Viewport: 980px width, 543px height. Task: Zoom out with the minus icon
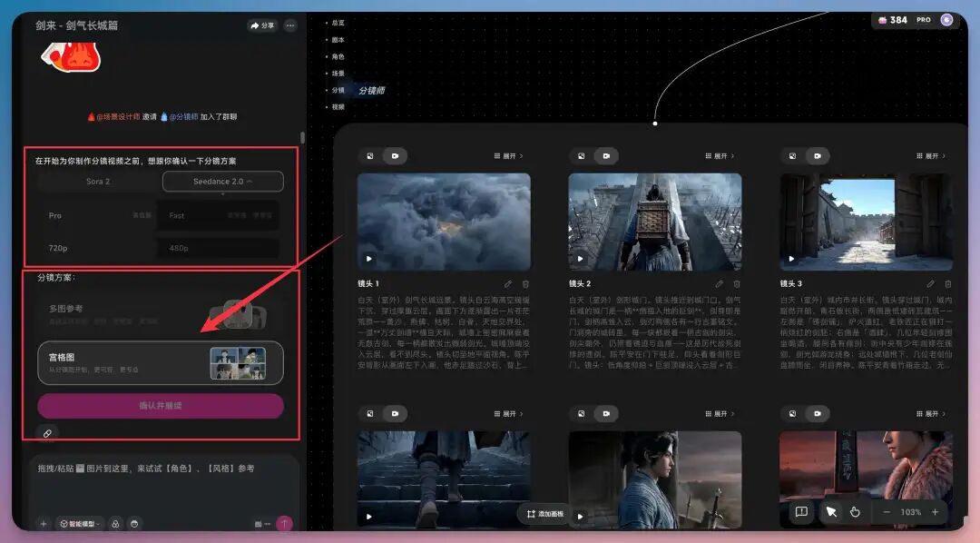887,512
